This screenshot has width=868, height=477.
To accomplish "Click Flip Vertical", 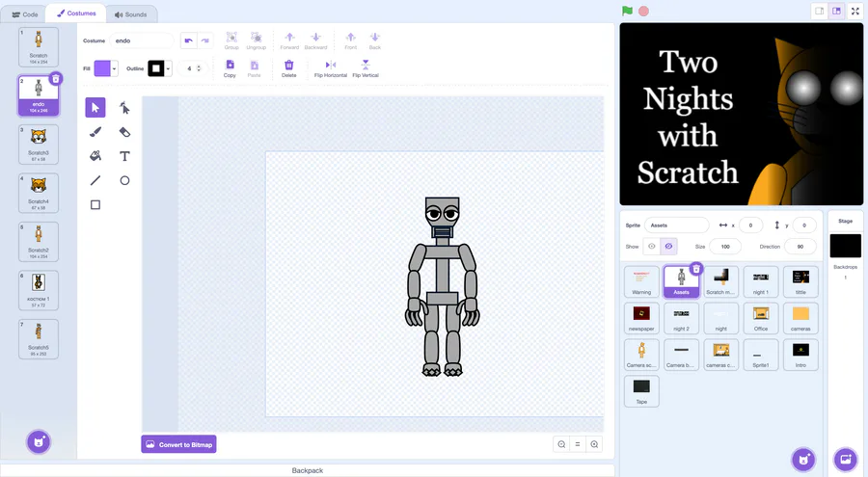I will [x=366, y=68].
